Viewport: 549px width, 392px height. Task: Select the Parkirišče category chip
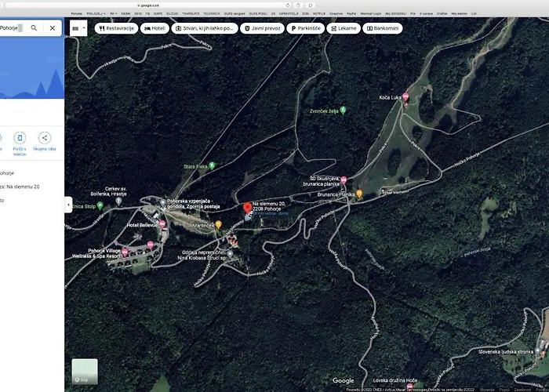coord(307,28)
